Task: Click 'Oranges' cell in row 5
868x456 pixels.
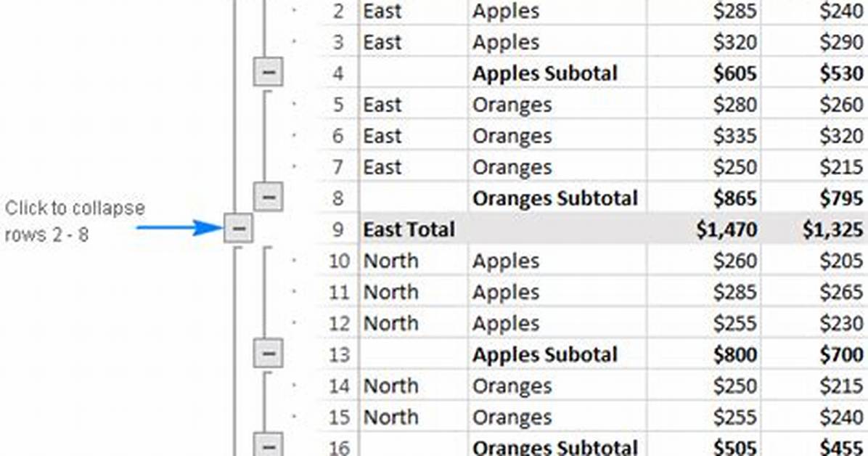Action: tap(557, 105)
